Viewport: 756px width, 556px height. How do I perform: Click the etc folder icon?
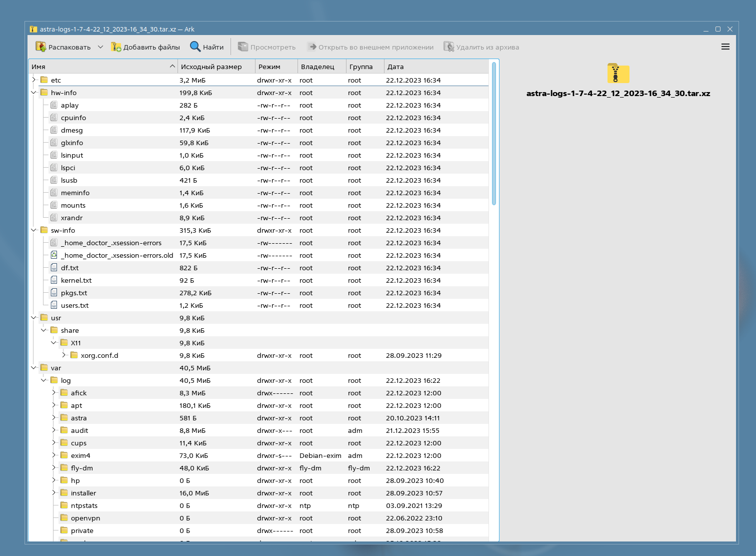coord(44,80)
